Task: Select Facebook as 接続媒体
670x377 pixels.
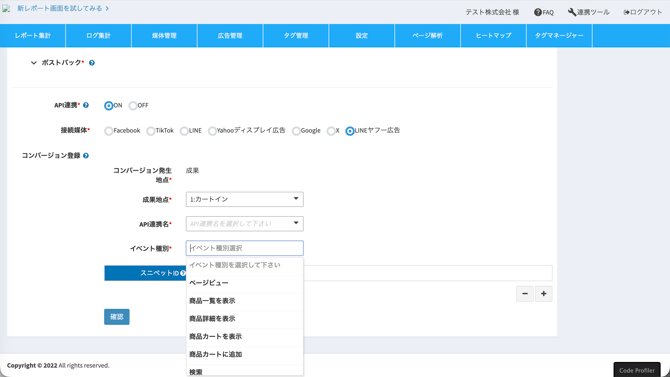Action: 109,131
